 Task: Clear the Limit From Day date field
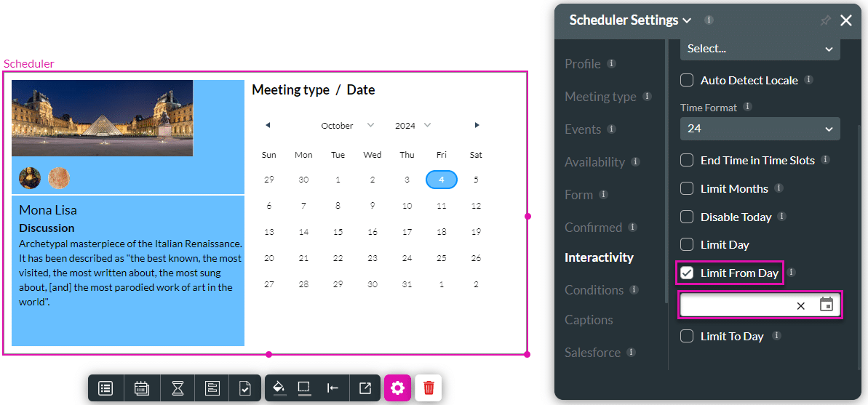(x=800, y=305)
